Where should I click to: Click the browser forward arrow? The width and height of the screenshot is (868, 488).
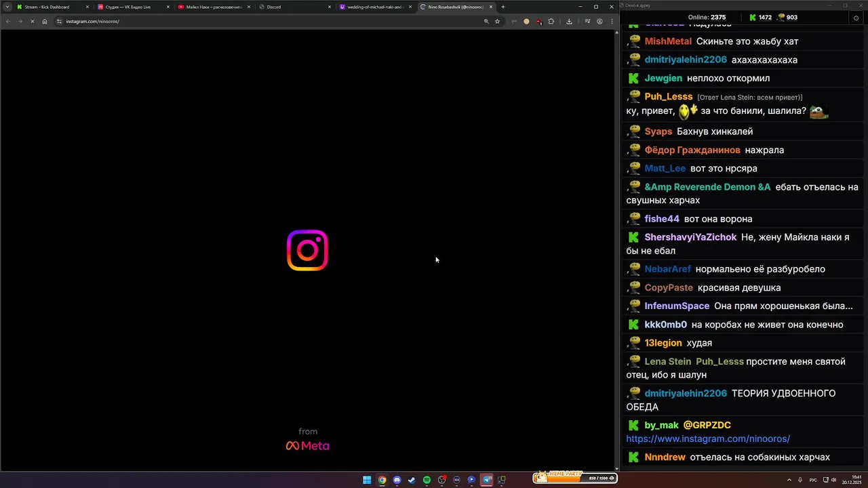click(20, 21)
